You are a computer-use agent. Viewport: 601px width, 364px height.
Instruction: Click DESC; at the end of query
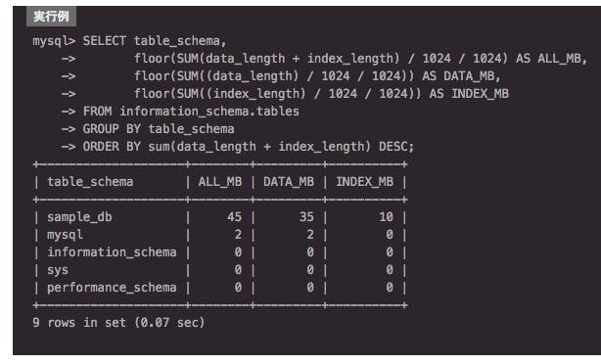(396, 147)
